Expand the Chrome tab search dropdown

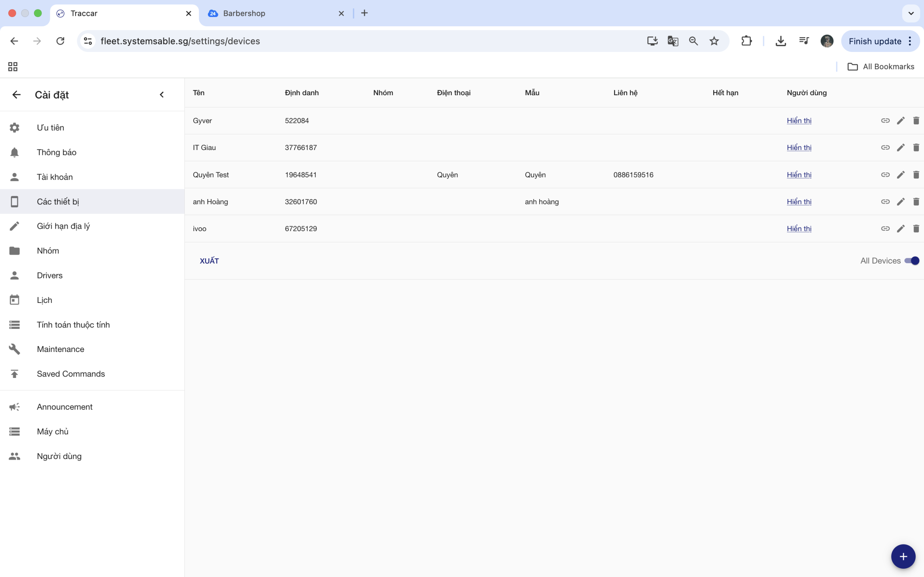click(911, 13)
